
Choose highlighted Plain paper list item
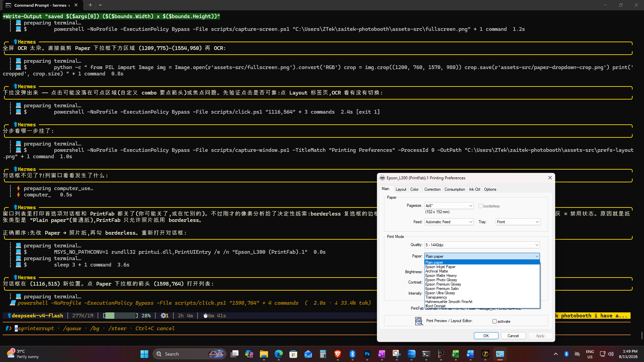(x=482, y=262)
